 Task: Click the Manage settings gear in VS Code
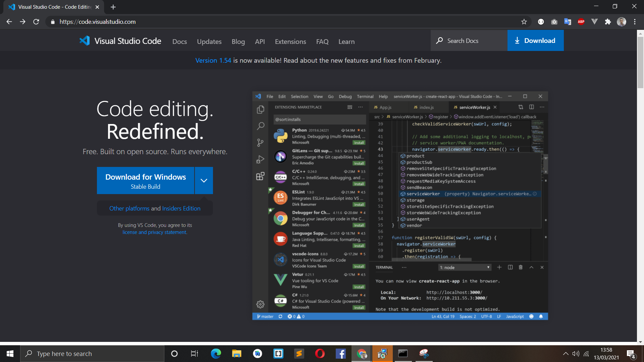pyautogui.click(x=261, y=304)
